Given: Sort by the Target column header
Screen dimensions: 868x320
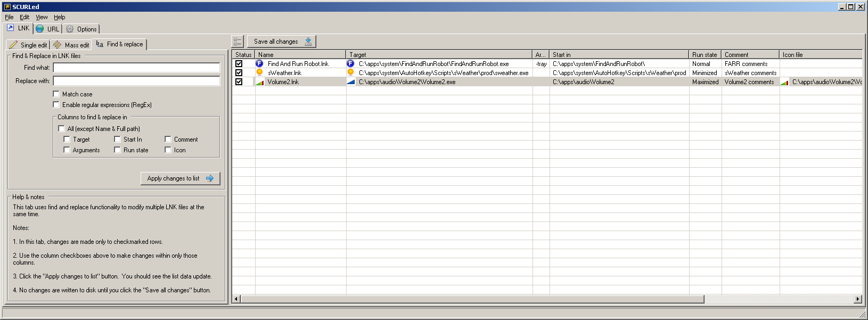Looking at the screenshot, I should point(439,54).
